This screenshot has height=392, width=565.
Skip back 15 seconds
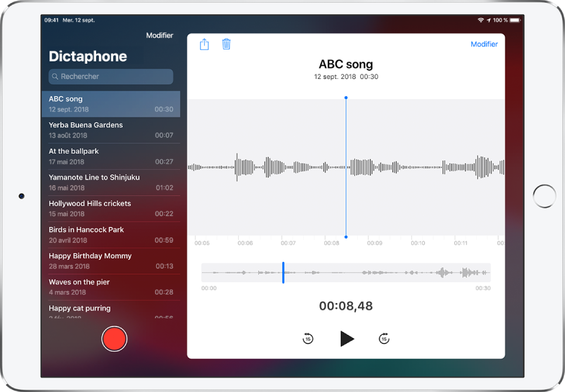(x=308, y=339)
